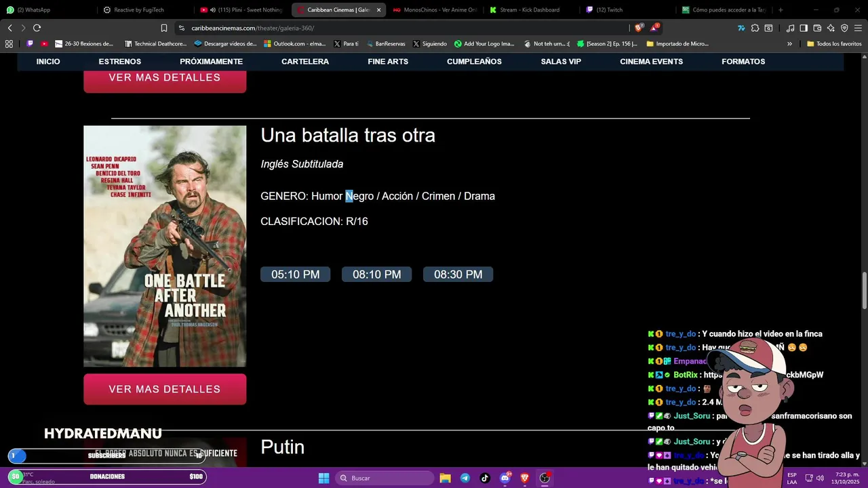The width and height of the screenshot is (868, 488).
Task: Open Brave Shields lion icon
Action: click(x=639, y=28)
